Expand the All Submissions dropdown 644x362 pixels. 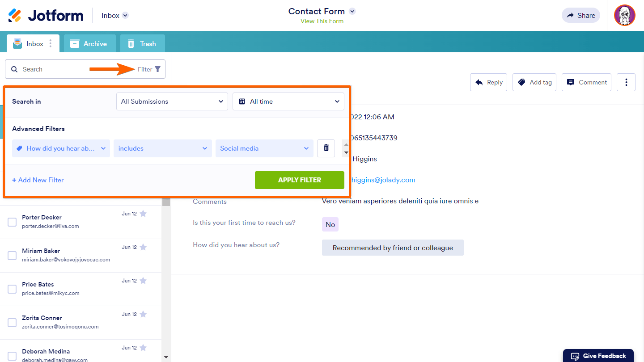[172, 101]
